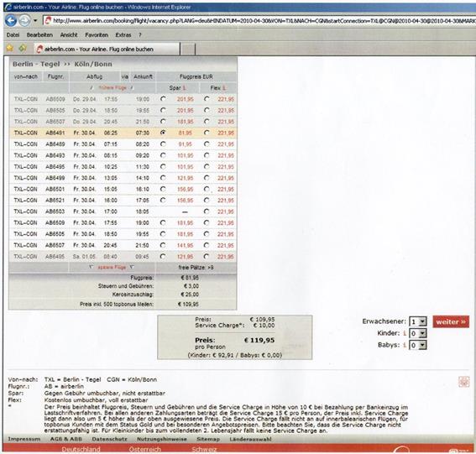Choose Österreich in red country bar
The width and height of the screenshot is (476, 454).
pos(144,449)
